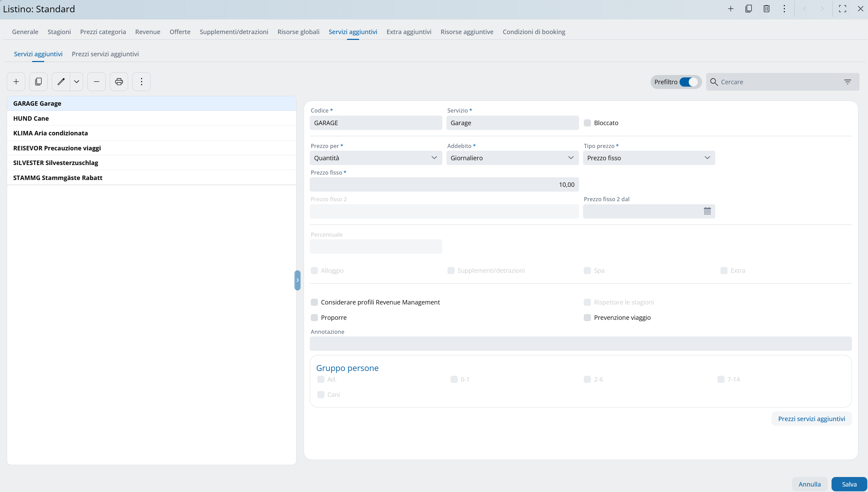Open the Prezzo per dropdown
Image resolution: width=868 pixels, height=492 pixels.
(x=376, y=158)
